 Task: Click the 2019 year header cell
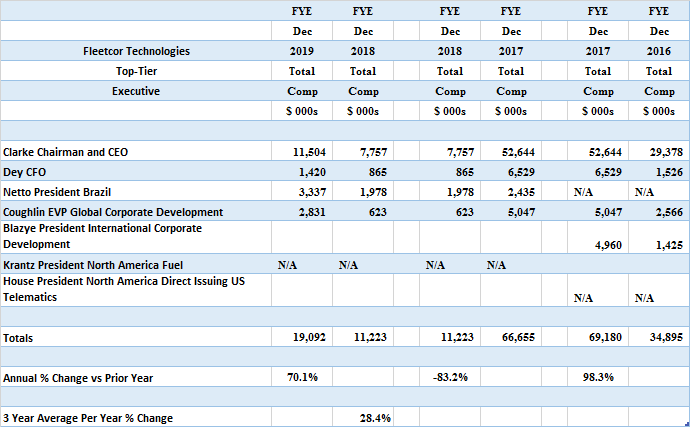[302, 51]
